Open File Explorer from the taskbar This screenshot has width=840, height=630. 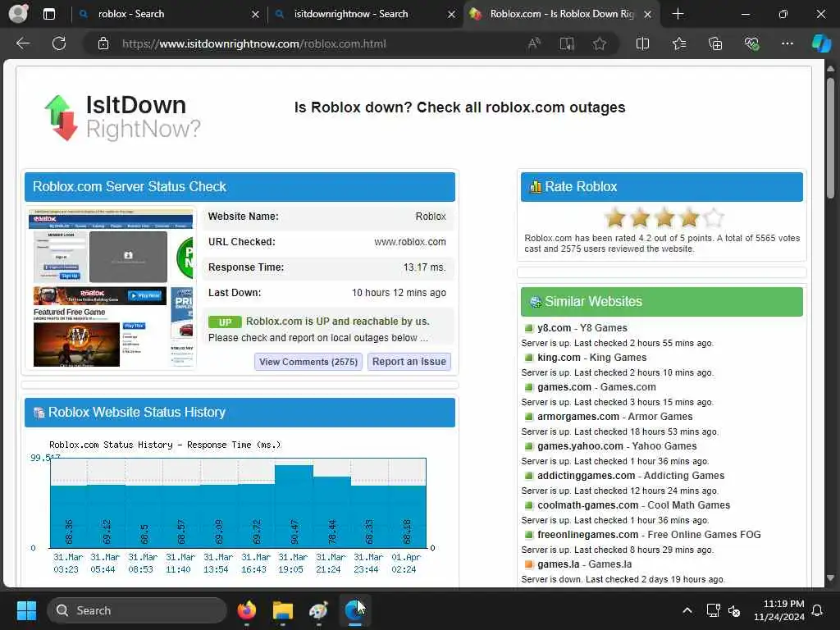pos(283,610)
